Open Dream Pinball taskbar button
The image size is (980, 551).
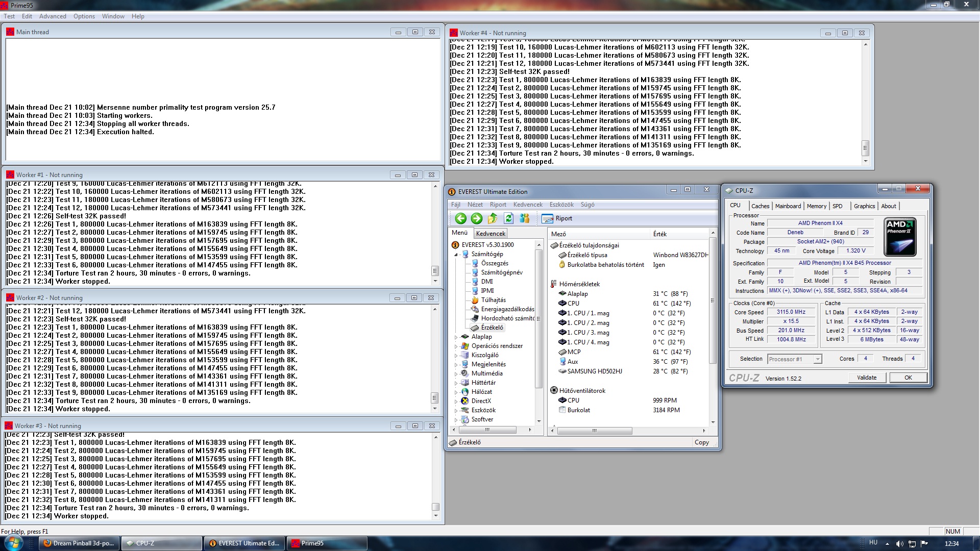coord(79,543)
